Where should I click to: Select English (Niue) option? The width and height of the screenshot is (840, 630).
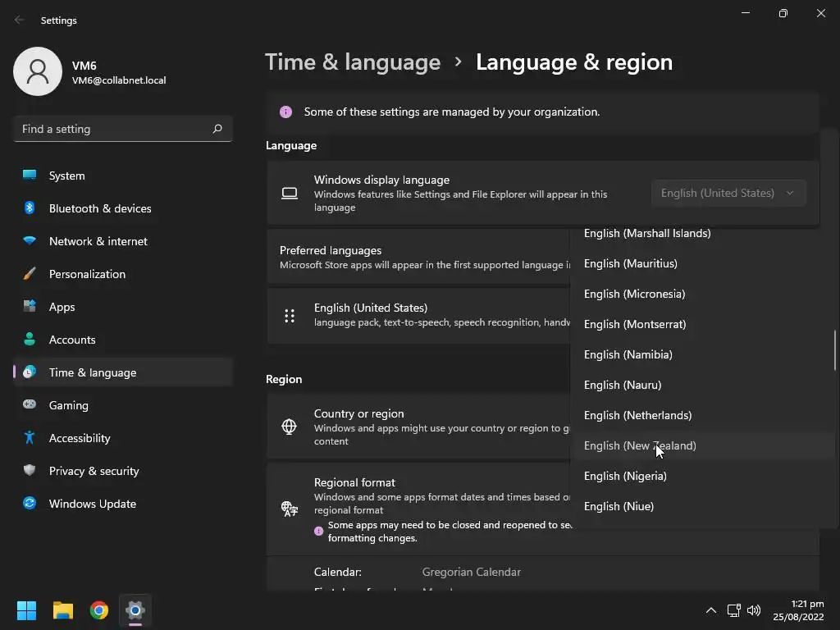coord(702,506)
